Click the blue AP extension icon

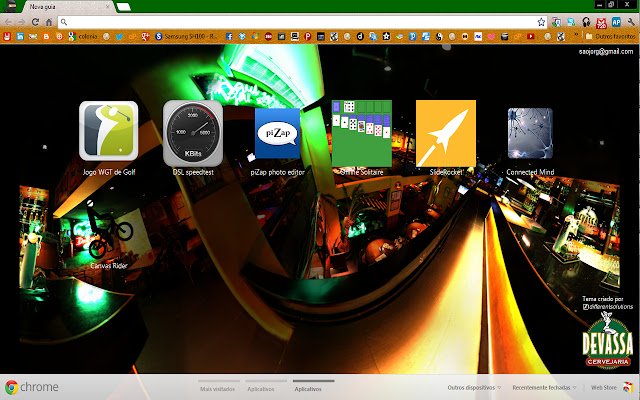616,22
